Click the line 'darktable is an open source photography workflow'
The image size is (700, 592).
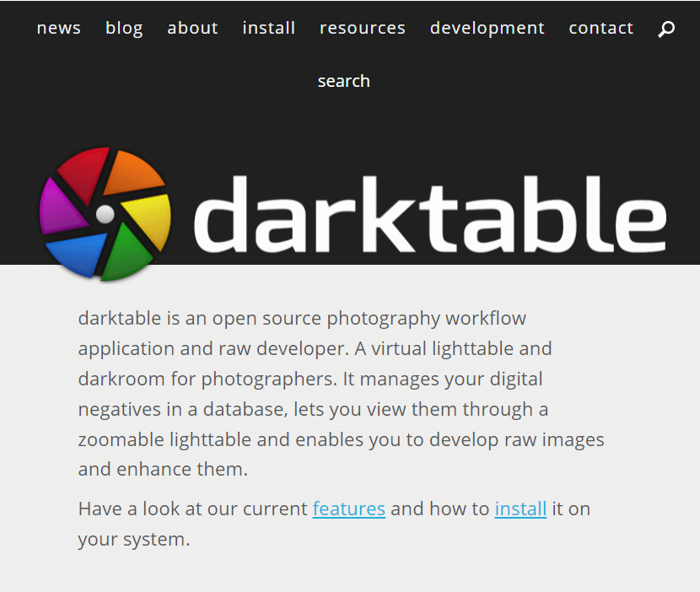point(302,318)
